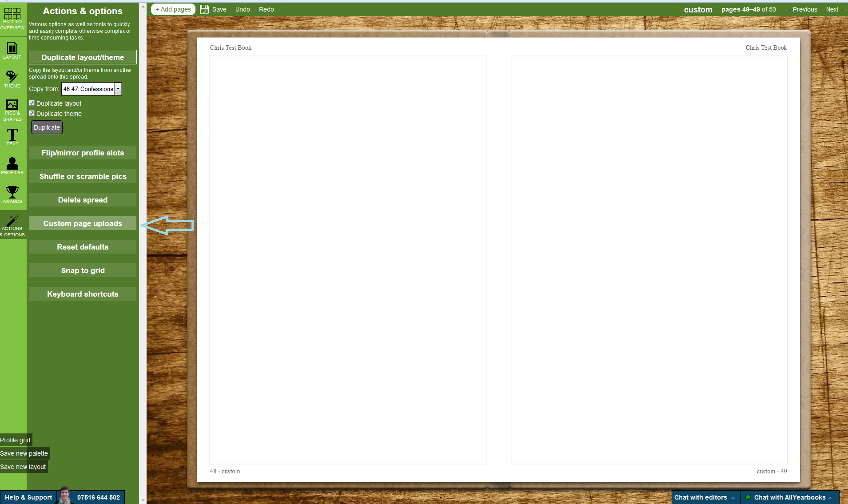Select the Text tool icon
This screenshot has height=504, width=848.
[12, 135]
